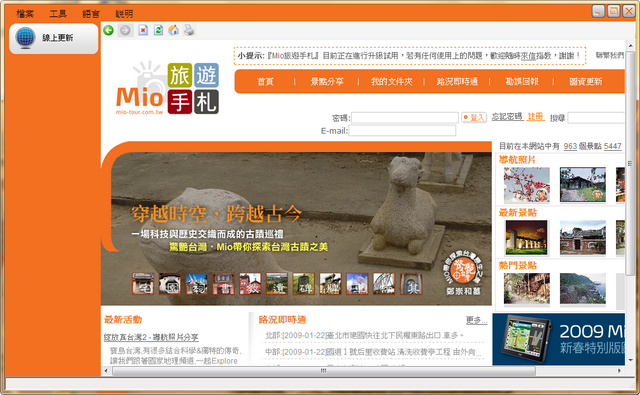The image size is (640, 395).
Task: Click the 中部 2009-01-22 traffic report line
Action: [373, 352]
